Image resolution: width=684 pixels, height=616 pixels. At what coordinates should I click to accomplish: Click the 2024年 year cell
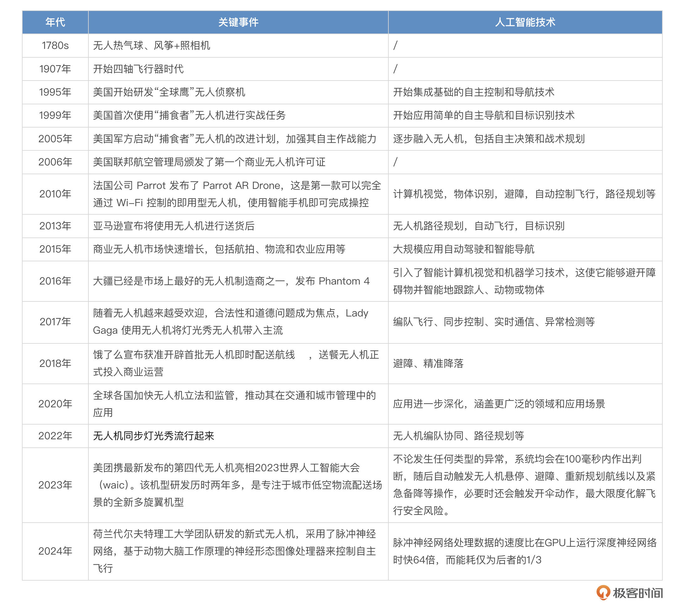click(55, 551)
